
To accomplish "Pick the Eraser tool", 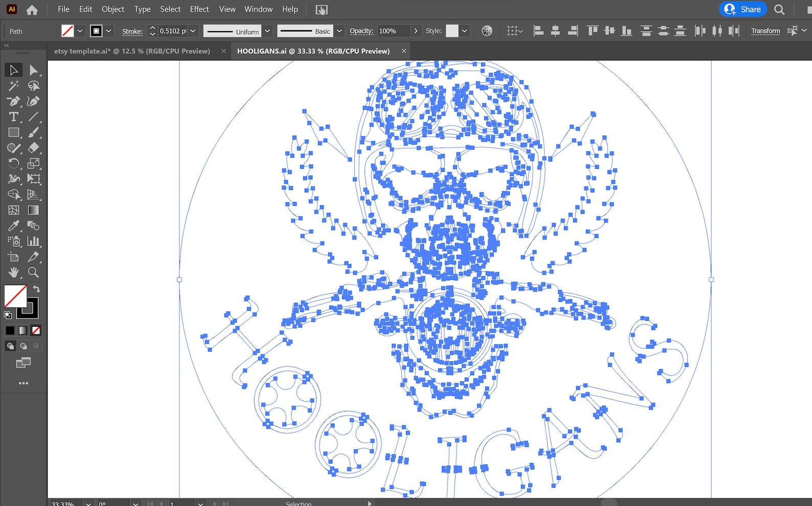I will click(33, 148).
